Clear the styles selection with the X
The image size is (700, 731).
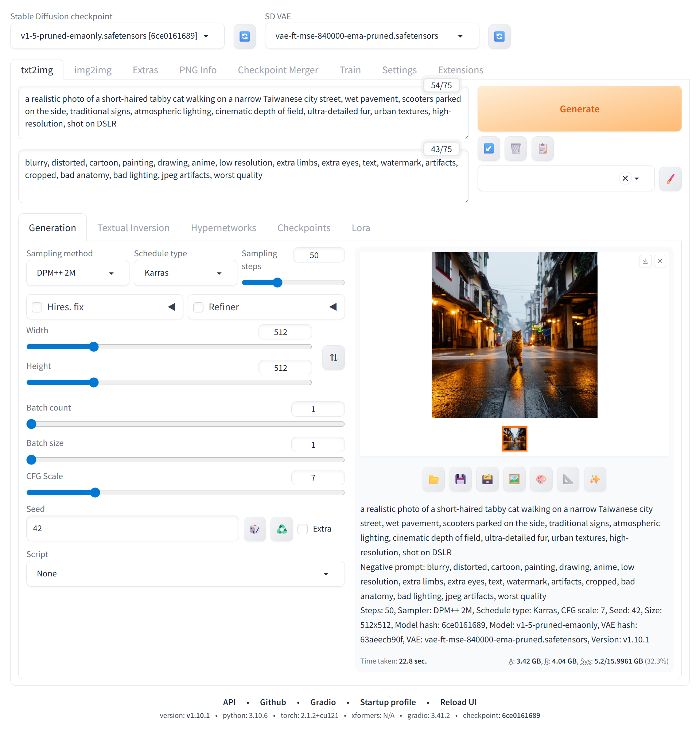pyautogui.click(x=625, y=179)
